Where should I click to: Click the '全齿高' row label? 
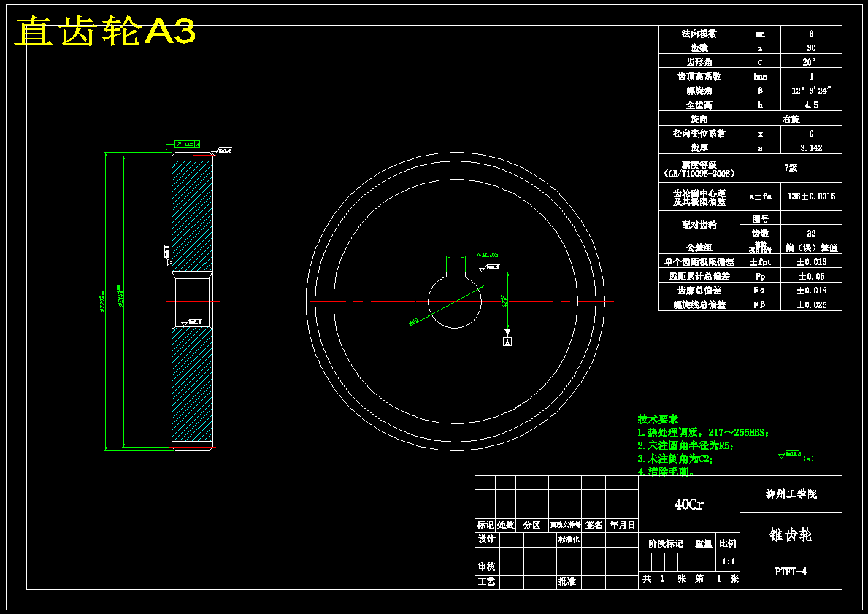point(699,105)
